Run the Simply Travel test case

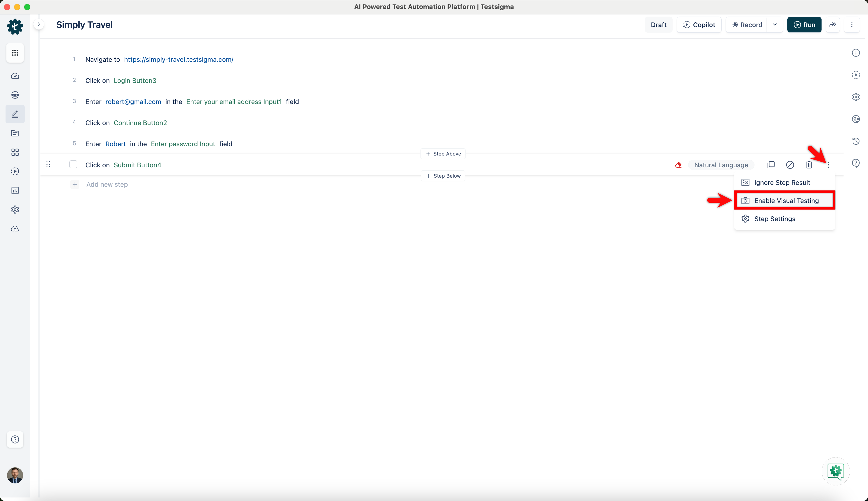(804, 24)
